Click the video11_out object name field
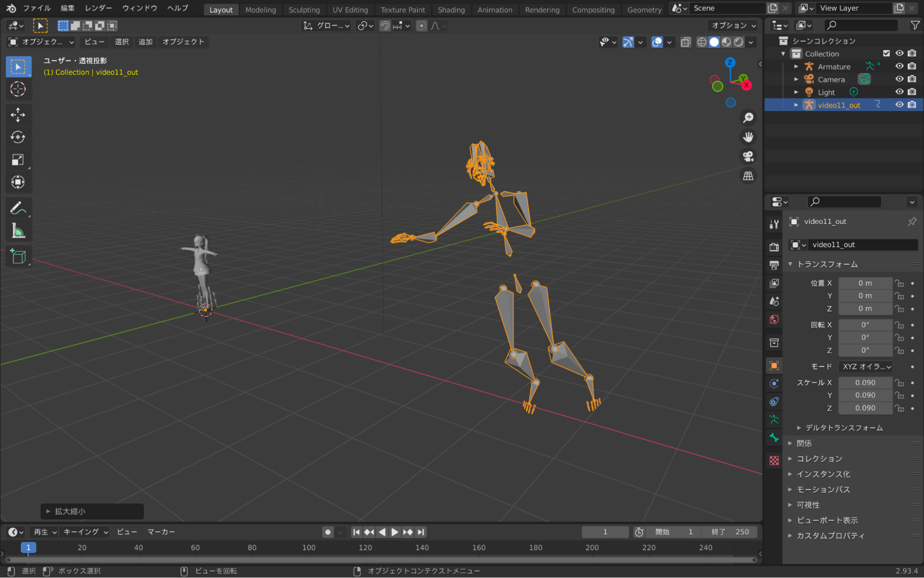The image size is (924, 578). click(x=863, y=245)
